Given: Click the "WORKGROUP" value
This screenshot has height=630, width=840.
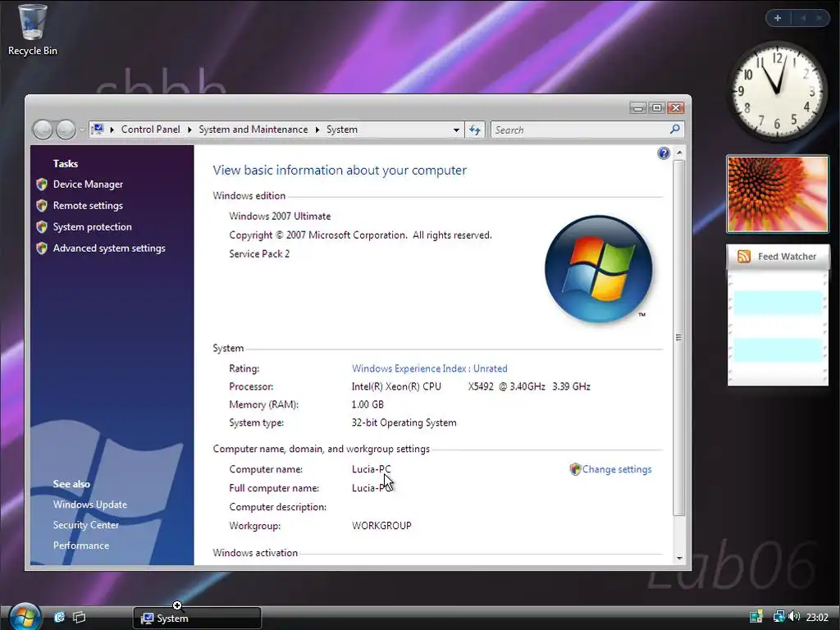Looking at the screenshot, I should click(x=381, y=526).
